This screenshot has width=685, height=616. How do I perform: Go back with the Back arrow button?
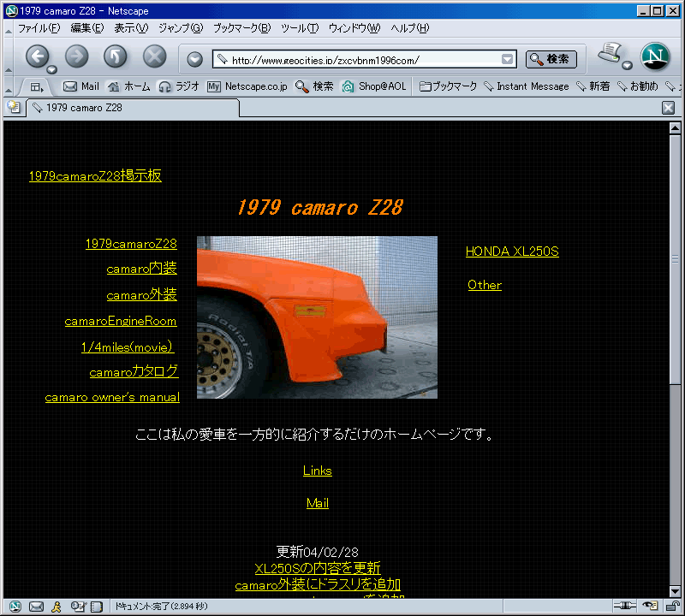pyautogui.click(x=37, y=56)
